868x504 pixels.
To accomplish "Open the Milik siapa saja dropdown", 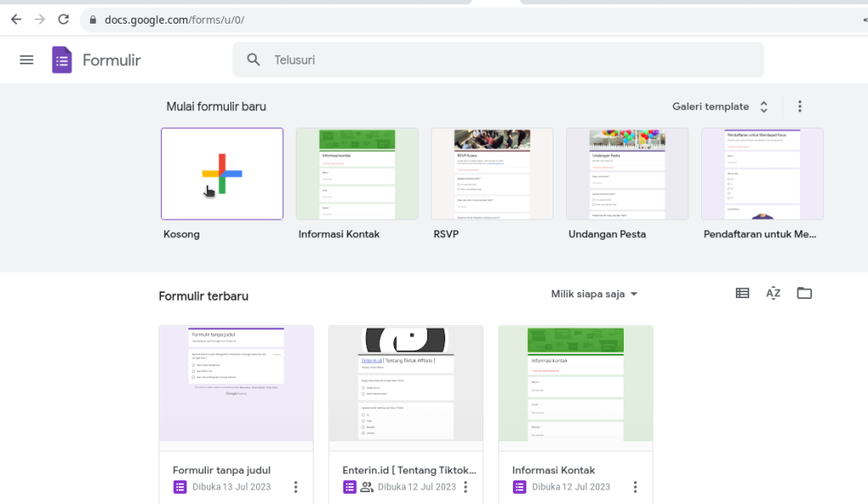I will [593, 294].
